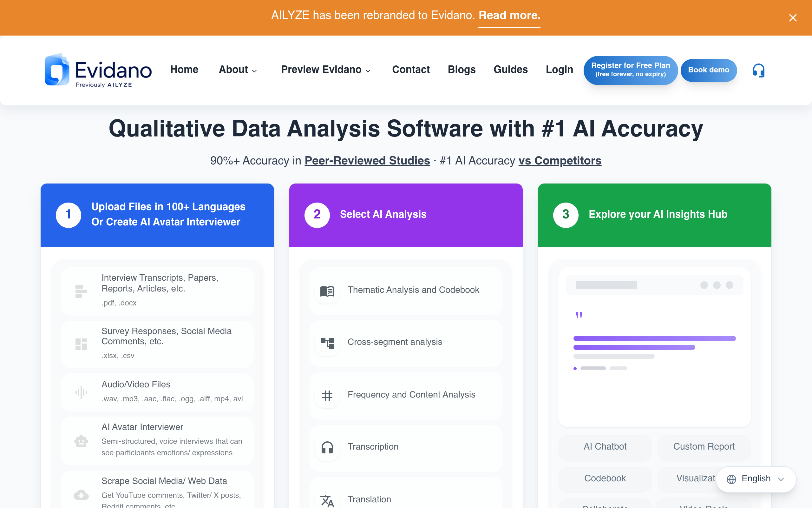Click the waveform icon beside Audio/Video Files

click(81, 392)
